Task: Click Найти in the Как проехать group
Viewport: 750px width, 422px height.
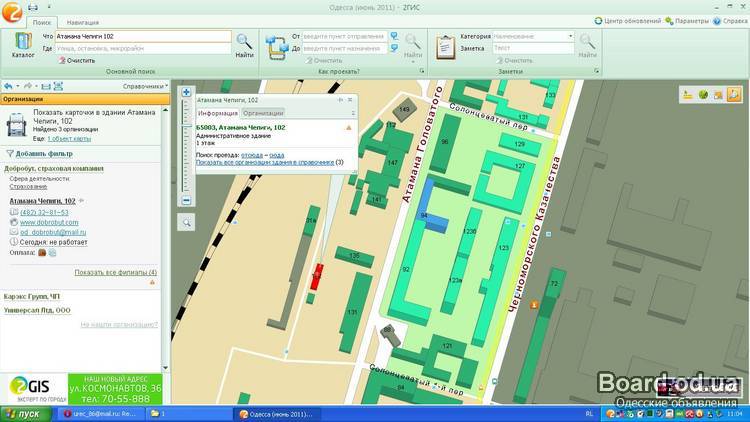Action: click(413, 46)
